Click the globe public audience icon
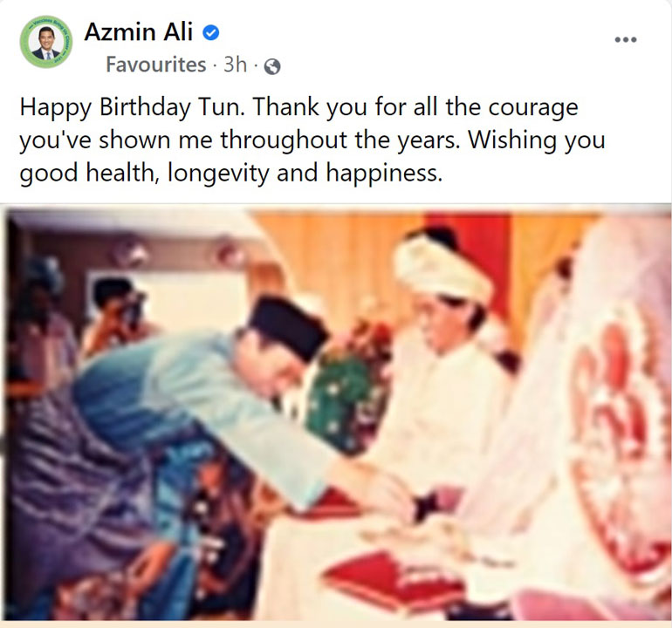Screen dimensions: 672x628 pos(272,66)
